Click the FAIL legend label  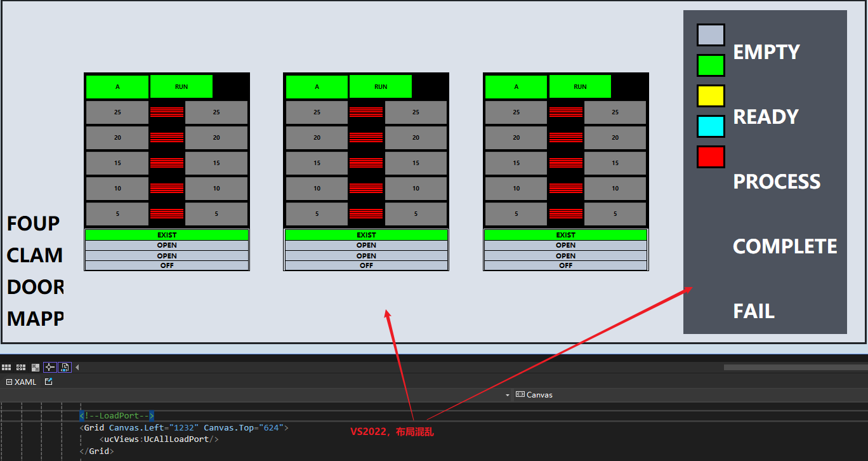(x=754, y=311)
